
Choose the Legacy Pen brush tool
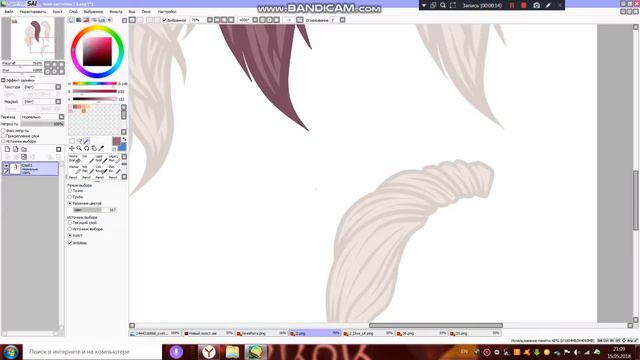[114, 158]
